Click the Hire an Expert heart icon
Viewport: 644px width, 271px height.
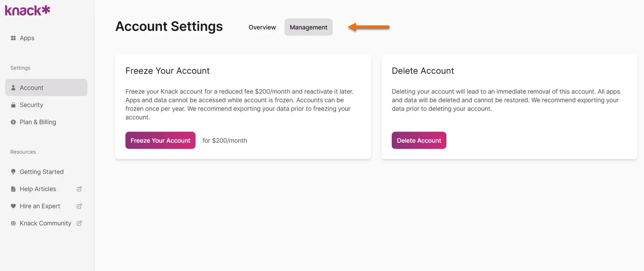[13, 206]
